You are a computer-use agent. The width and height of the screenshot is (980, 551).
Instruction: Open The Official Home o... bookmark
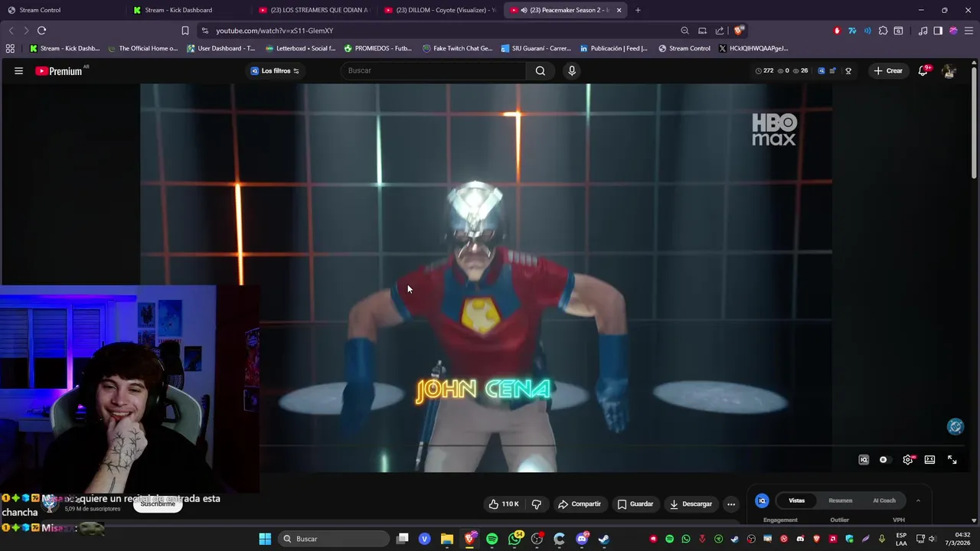click(x=142, y=48)
